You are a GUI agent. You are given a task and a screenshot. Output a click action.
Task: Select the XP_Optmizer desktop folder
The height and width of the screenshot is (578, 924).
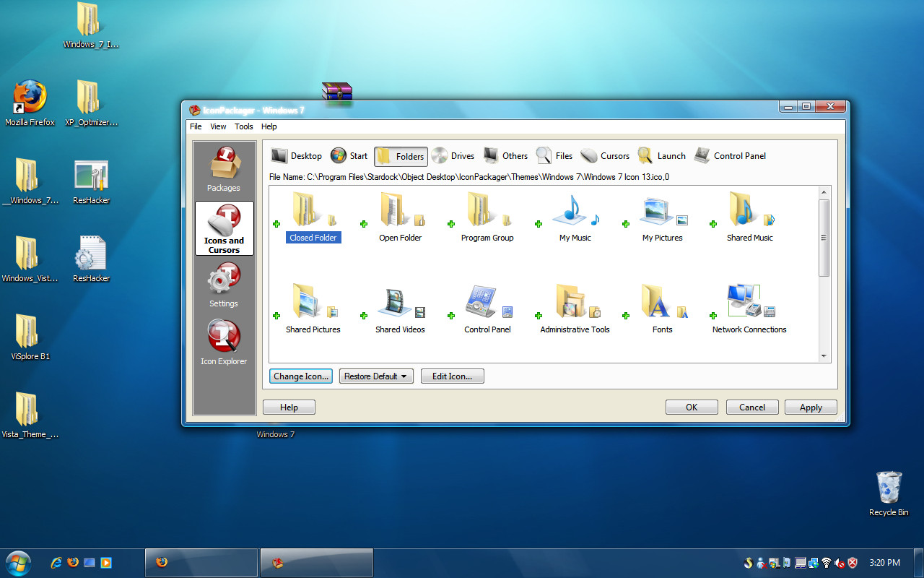click(x=91, y=103)
